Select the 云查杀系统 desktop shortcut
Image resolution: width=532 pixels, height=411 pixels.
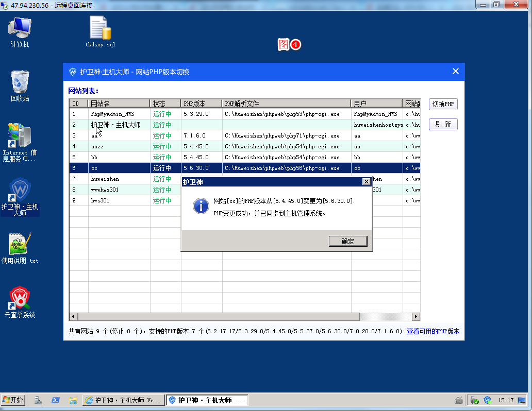pos(20,302)
